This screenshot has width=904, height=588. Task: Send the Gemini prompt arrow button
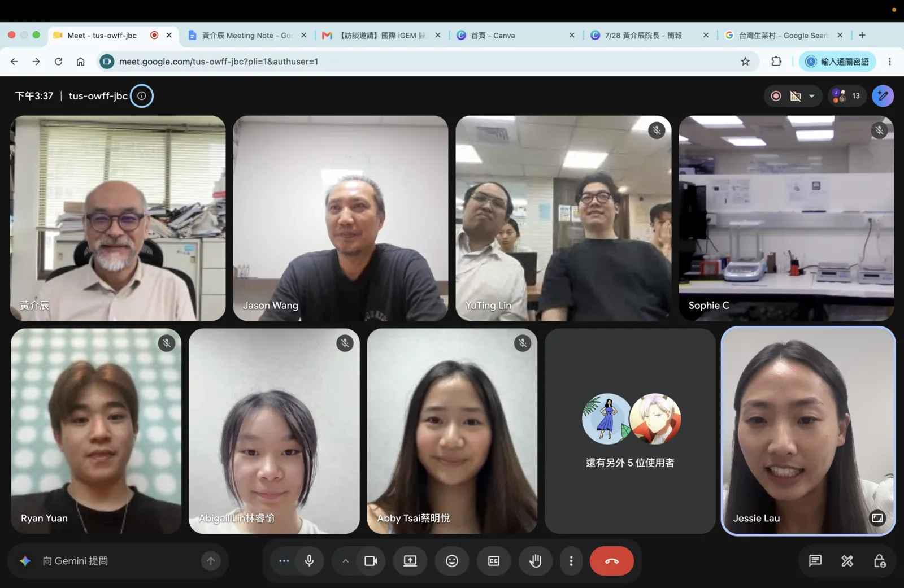tap(211, 561)
